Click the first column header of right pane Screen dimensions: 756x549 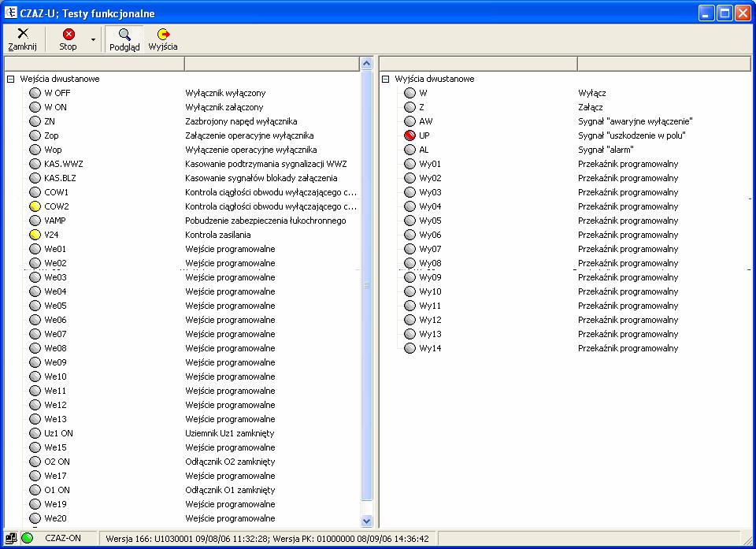coord(478,64)
